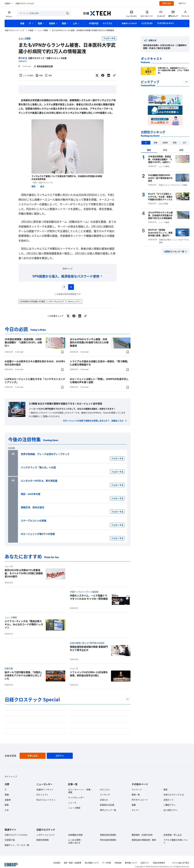Open the ニューズレター newsletter icon
194x868 pixels.
[x=131, y=12]
